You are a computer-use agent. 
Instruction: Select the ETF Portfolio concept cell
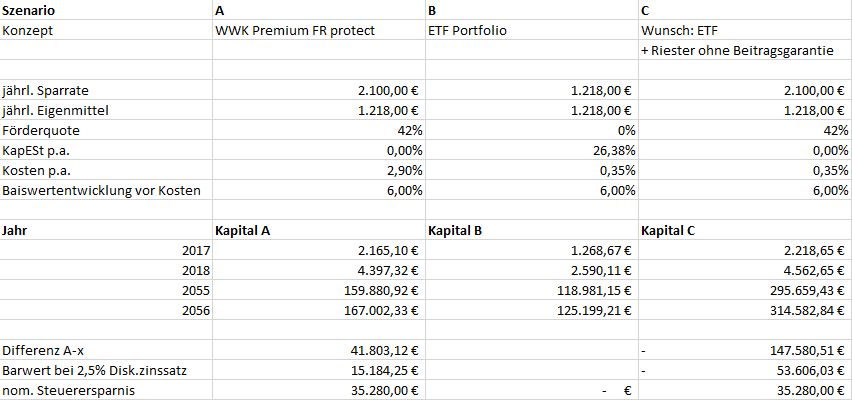point(468,30)
